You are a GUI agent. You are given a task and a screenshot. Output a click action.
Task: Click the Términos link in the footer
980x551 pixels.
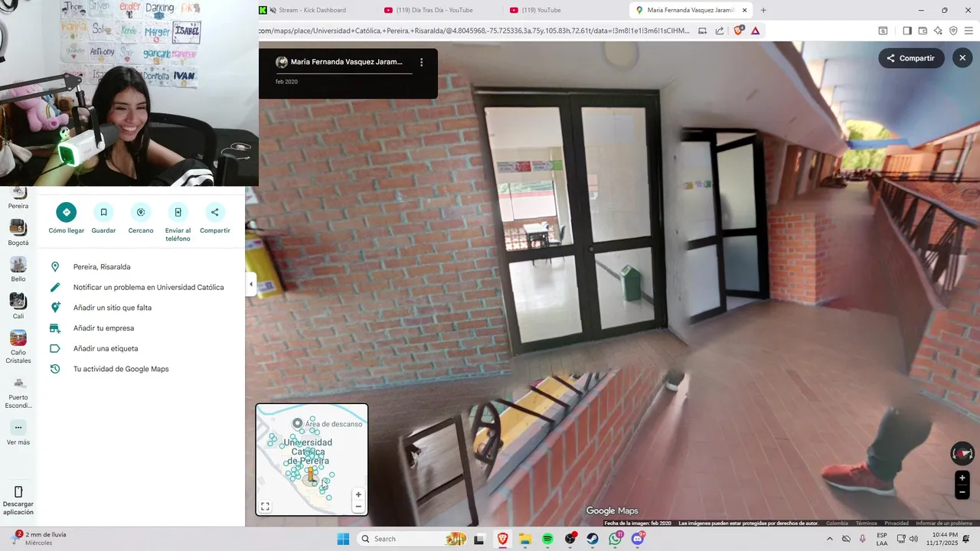866,523
